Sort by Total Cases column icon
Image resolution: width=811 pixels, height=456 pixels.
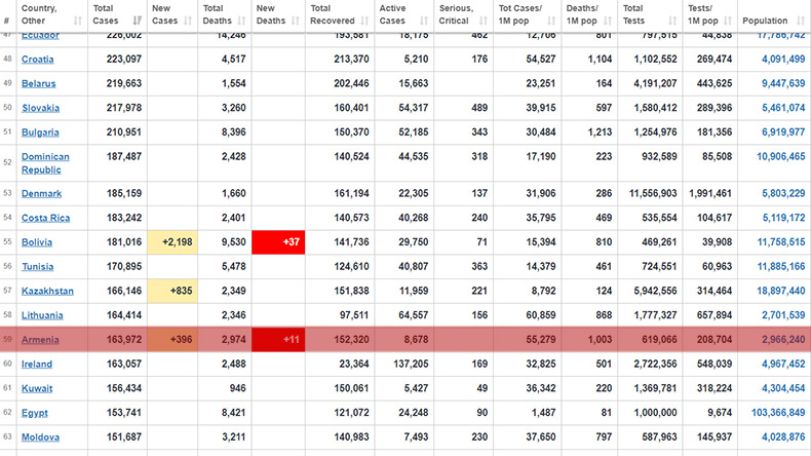click(137, 21)
